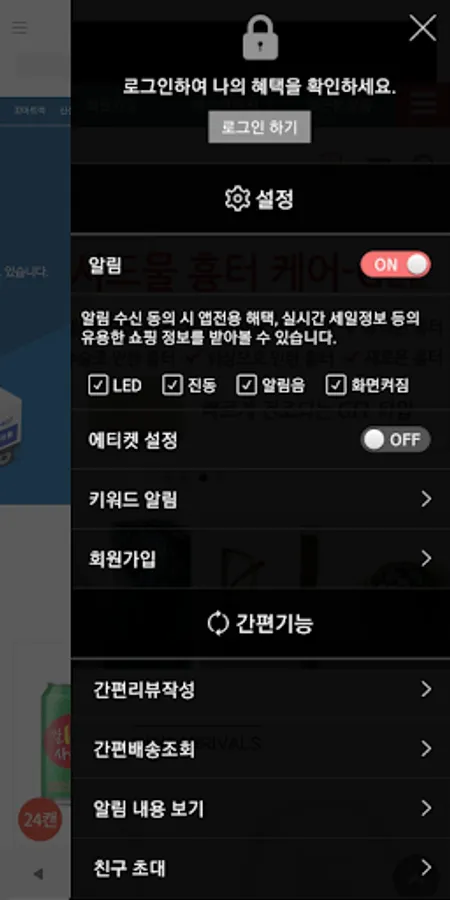Select 알림 내용 보기 menu entry
This screenshot has width=450, height=900.
click(261, 809)
